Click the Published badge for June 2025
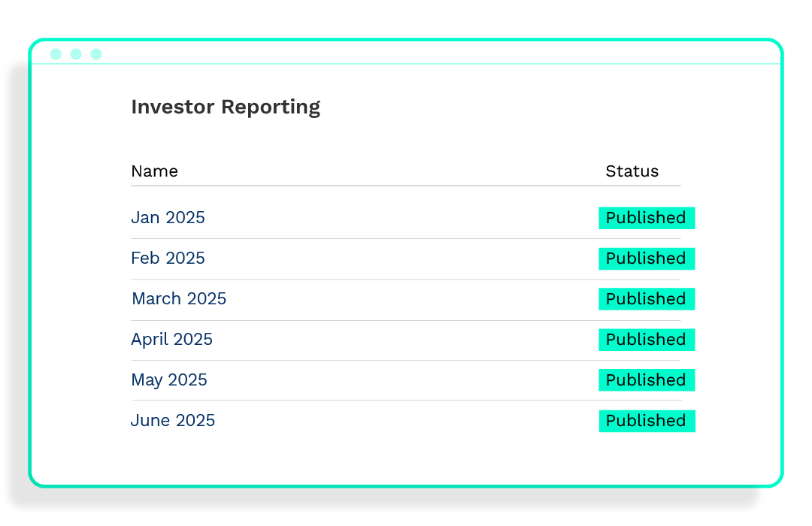Image resolution: width=812 pixels, height=526 pixels. point(647,421)
